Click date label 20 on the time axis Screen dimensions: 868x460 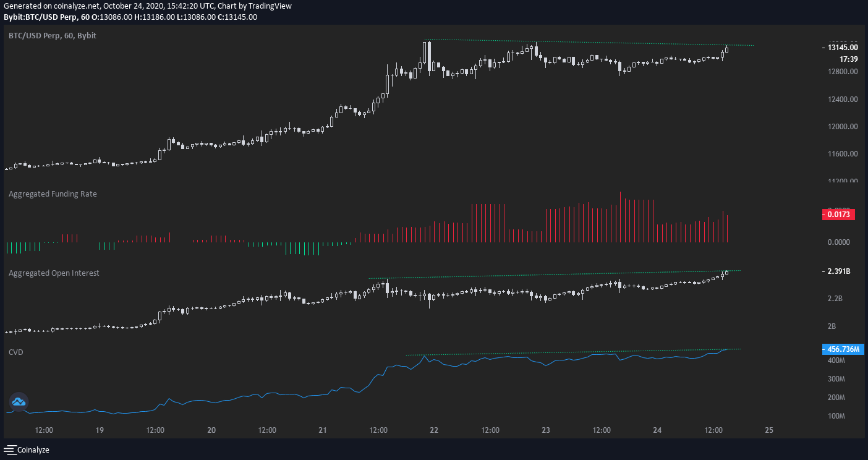tap(211, 430)
